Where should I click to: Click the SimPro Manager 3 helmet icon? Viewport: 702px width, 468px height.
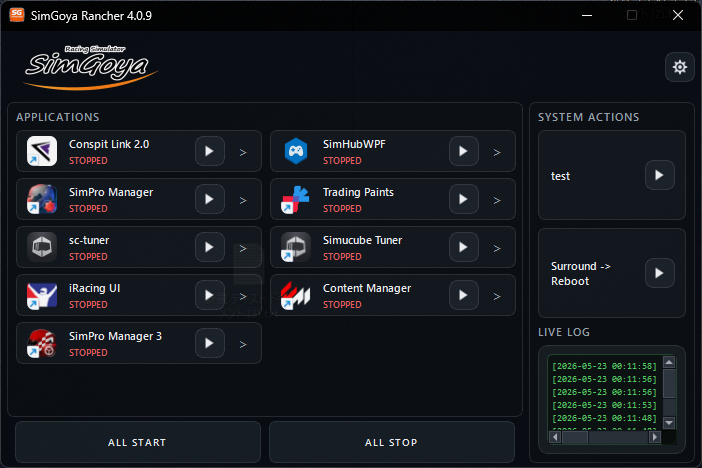(x=42, y=343)
